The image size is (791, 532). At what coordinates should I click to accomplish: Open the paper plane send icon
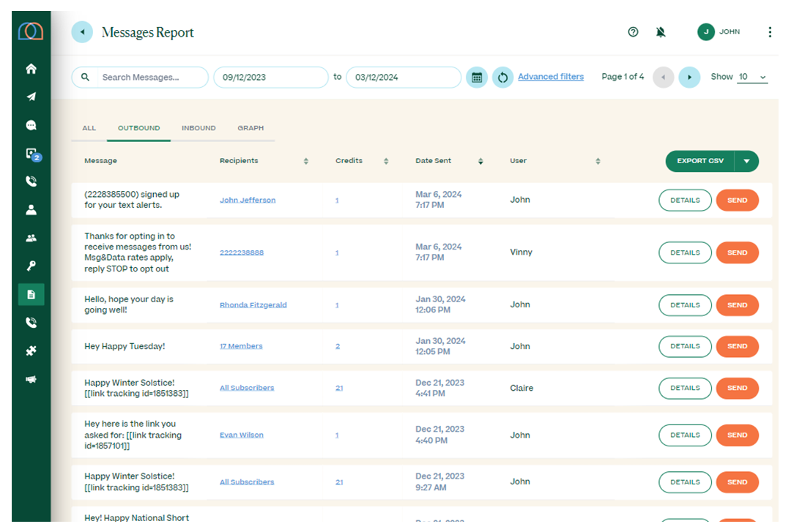pos(31,97)
